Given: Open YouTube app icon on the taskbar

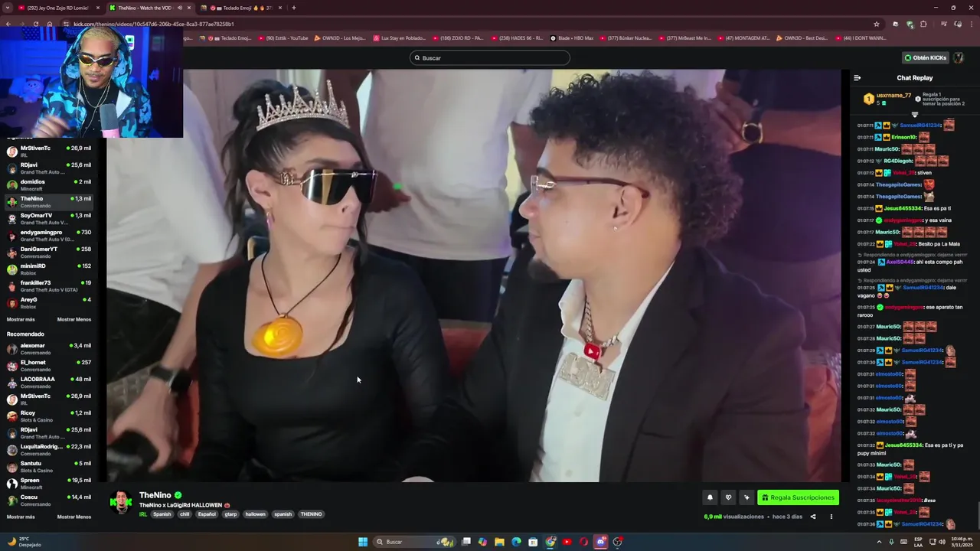Looking at the screenshot, I should [x=567, y=542].
